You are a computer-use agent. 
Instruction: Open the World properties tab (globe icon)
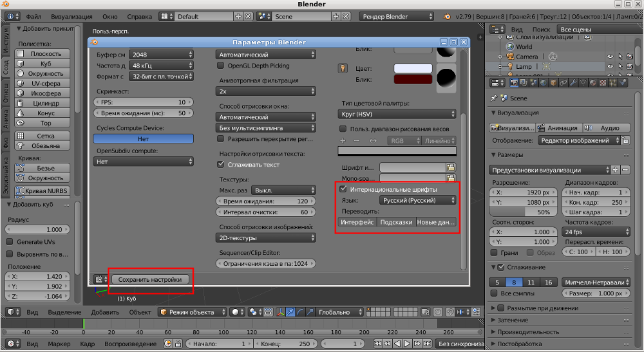(x=544, y=83)
